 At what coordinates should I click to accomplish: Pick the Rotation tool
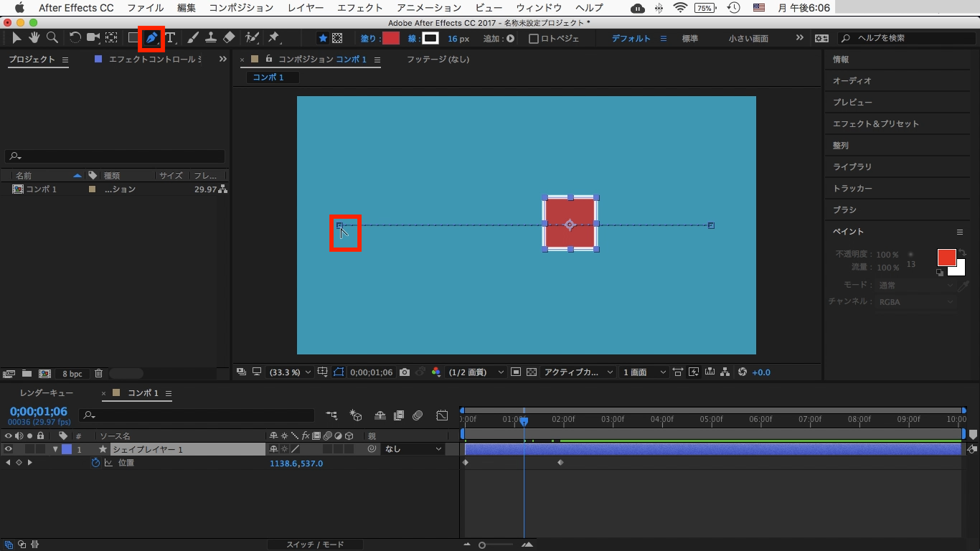(x=75, y=38)
